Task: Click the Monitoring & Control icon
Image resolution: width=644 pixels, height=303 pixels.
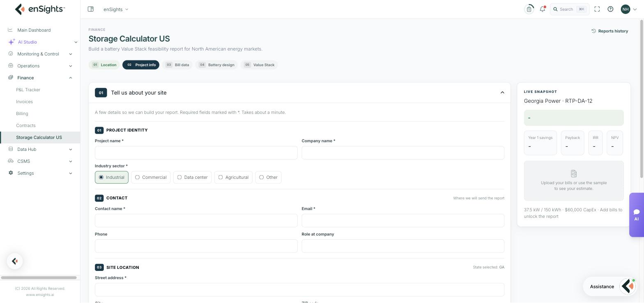Action: 10,54
